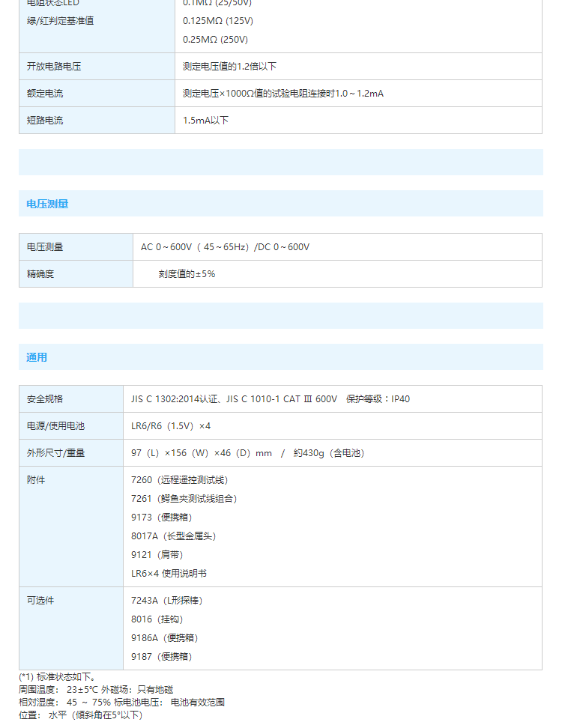The width and height of the screenshot is (562, 728).
Task: Click accessory 8017A (长型金属头)
Action: 173,536
